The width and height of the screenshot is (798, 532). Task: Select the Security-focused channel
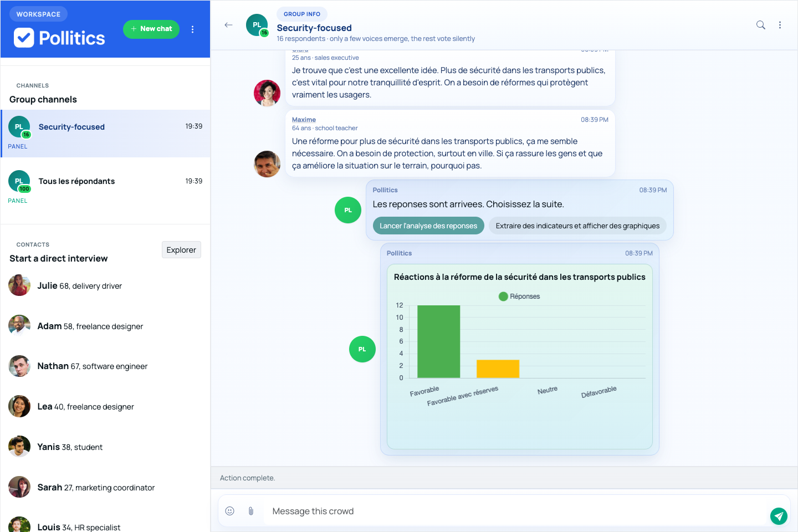coord(71,127)
